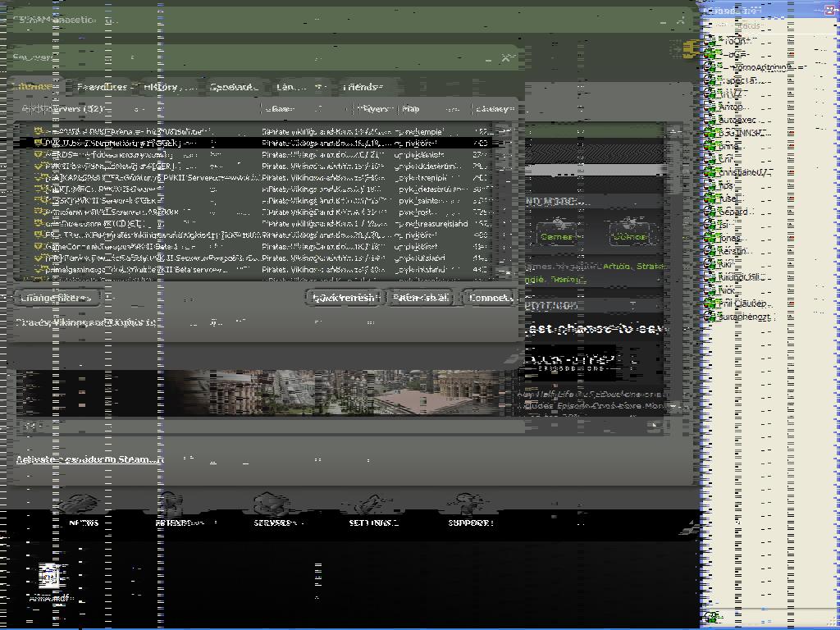Sort server list by Game column
Screen dimensions: 840x630
pyautogui.click(x=305, y=109)
